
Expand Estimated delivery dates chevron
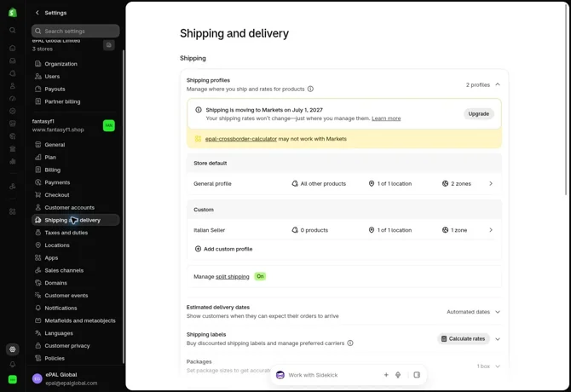click(x=498, y=312)
